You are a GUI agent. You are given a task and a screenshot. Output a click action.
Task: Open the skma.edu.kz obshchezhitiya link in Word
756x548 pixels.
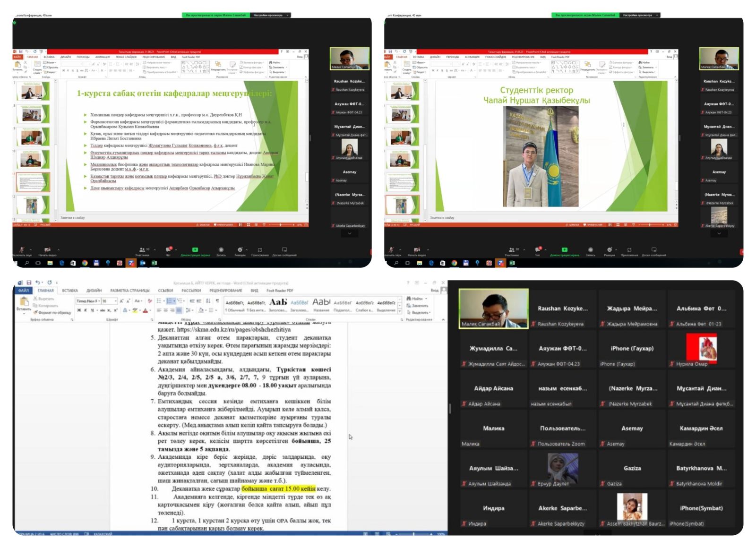[234, 330]
